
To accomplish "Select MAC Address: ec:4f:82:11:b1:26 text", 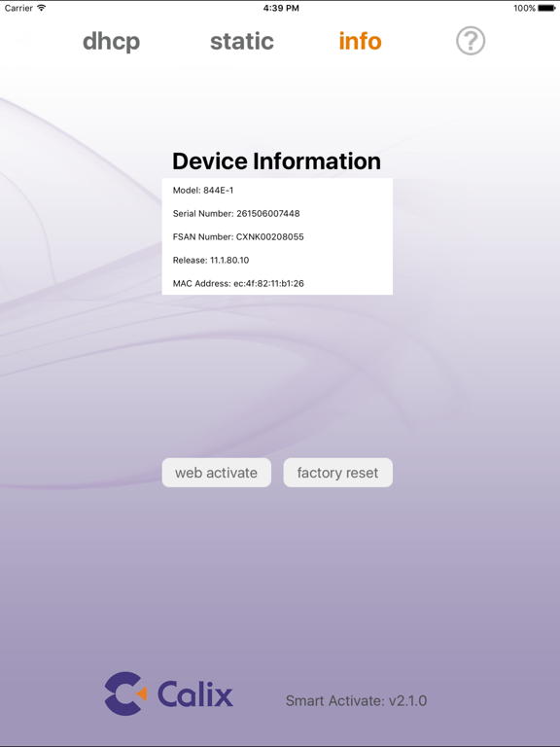I will tap(238, 283).
